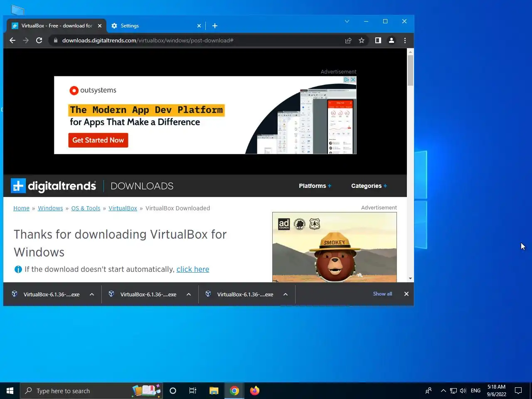The width and height of the screenshot is (532, 399).
Task: Switch to the Settings tab
Action: pyautogui.click(x=156, y=26)
